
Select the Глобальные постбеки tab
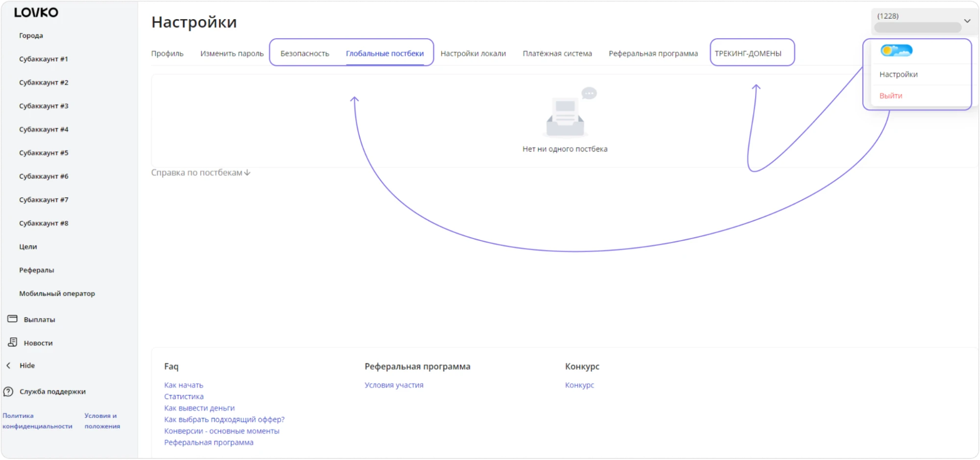tap(385, 53)
